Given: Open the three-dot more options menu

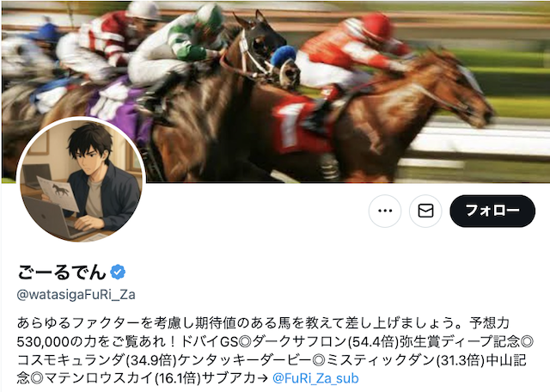Looking at the screenshot, I should pos(385,211).
